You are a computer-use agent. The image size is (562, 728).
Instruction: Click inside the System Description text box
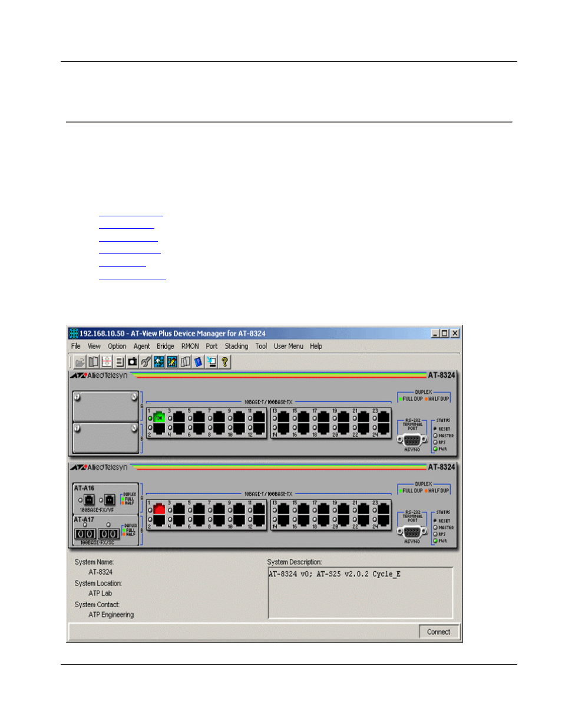[361, 593]
